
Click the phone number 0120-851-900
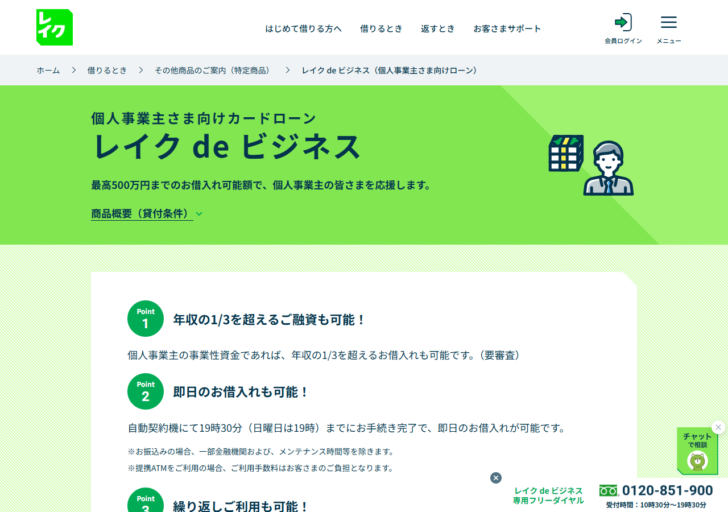(668, 490)
